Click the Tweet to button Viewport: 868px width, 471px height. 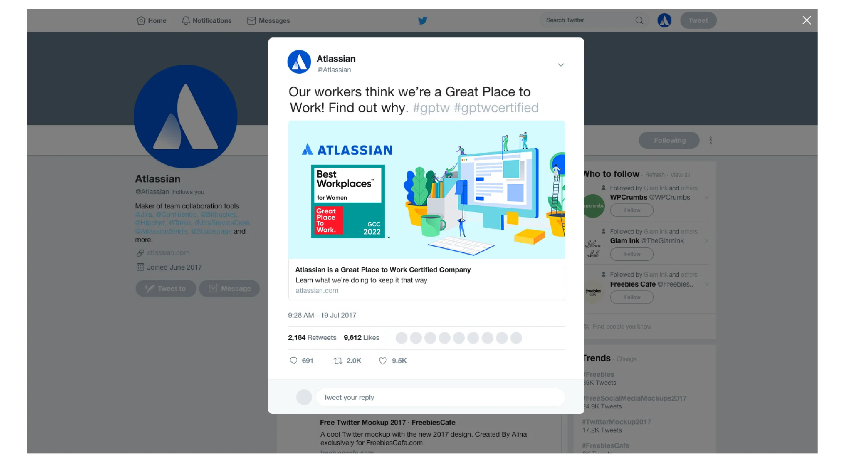166,289
